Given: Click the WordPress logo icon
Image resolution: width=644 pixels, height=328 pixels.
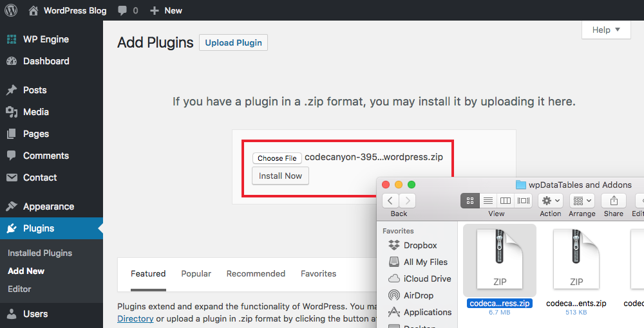Looking at the screenshot, I should tap(11, 10).
